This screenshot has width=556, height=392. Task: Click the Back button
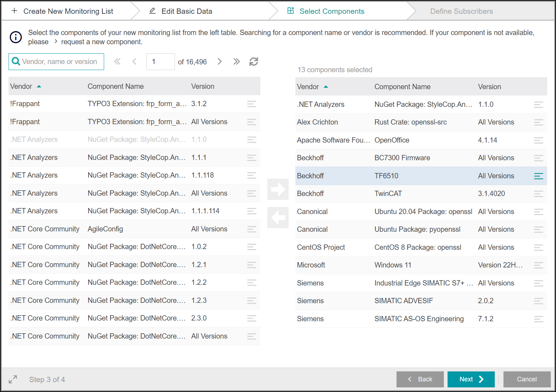click(x=420, y=379)
